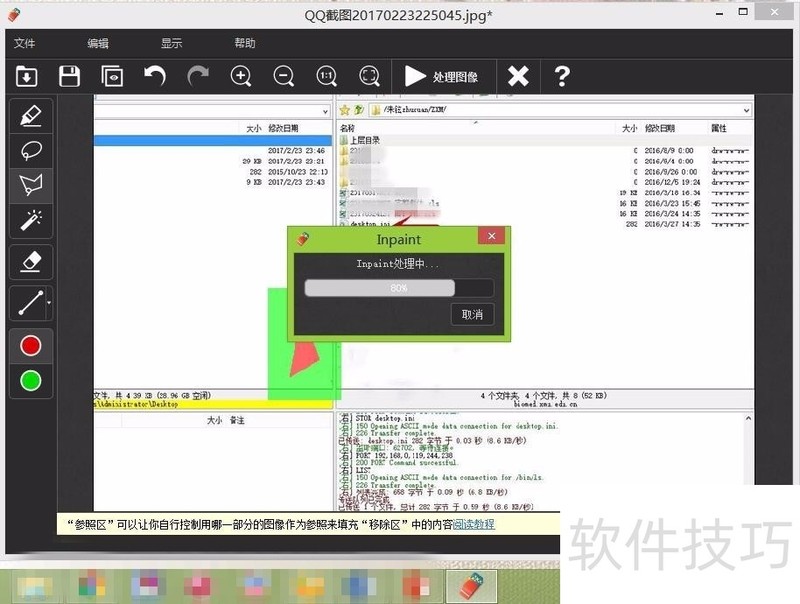Zoom in with the plus magnifier
The height and width of the screenshot is (604, 800).
tap(241, 77)
